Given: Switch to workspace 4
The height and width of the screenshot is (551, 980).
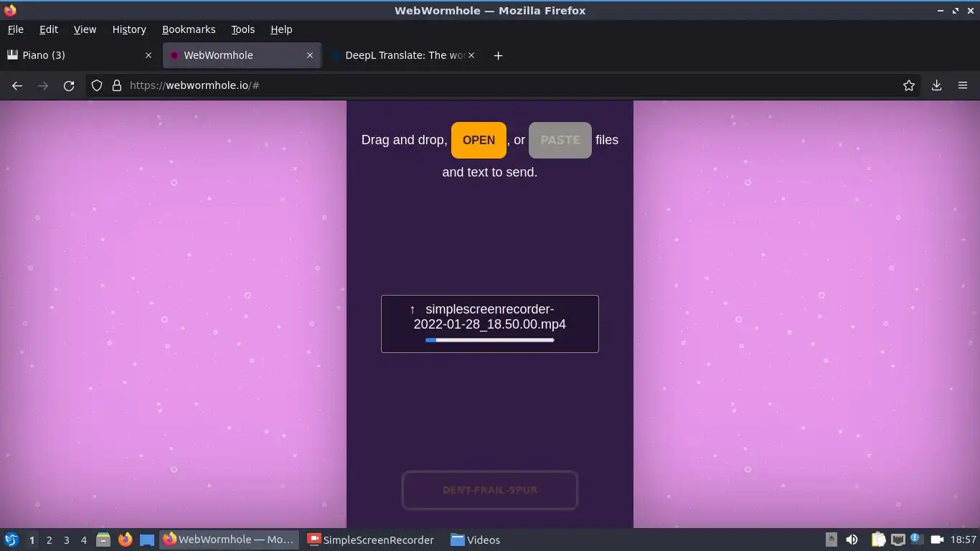Looking at the screenshot, I should click(83, 540).
